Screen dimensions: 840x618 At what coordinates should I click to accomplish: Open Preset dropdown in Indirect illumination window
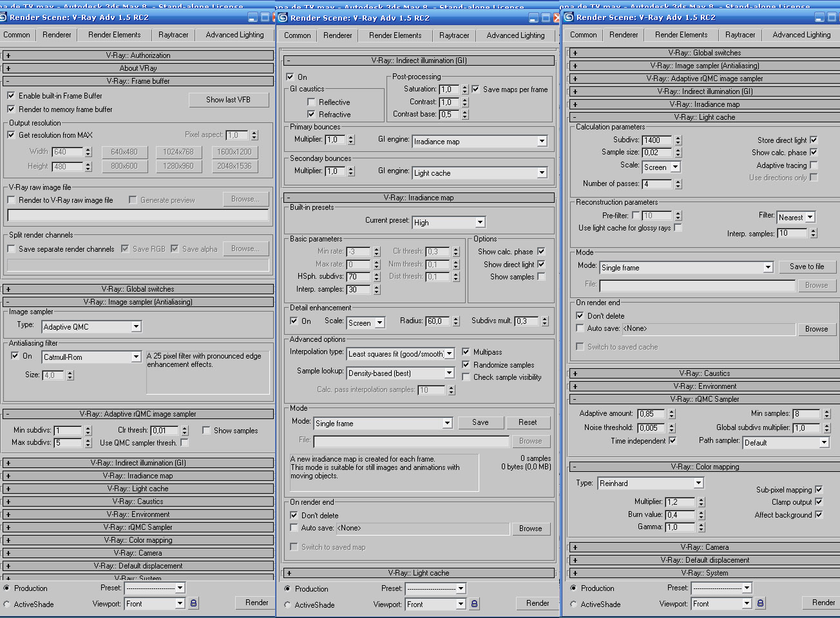pos(435,588)
